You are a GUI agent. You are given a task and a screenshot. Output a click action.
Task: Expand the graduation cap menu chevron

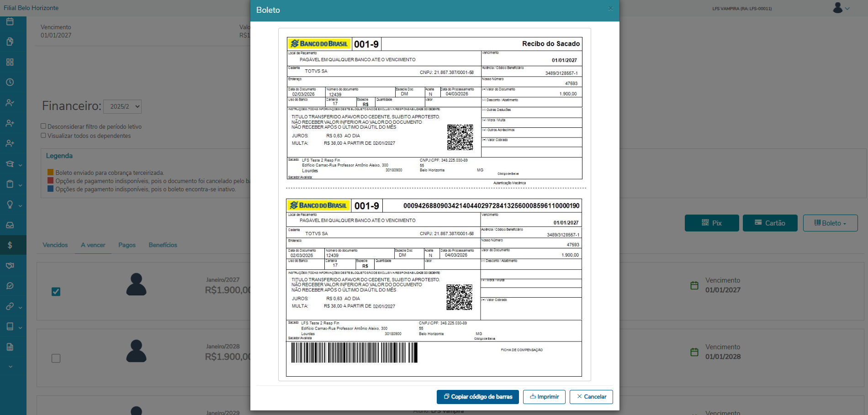(x=20, y=165)
